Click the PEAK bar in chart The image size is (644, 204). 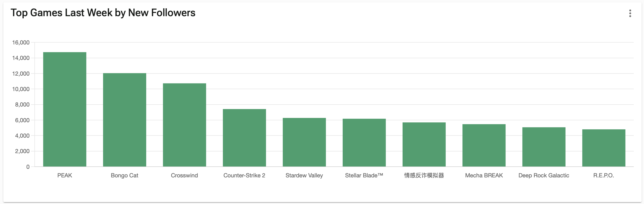coord(65,109)
